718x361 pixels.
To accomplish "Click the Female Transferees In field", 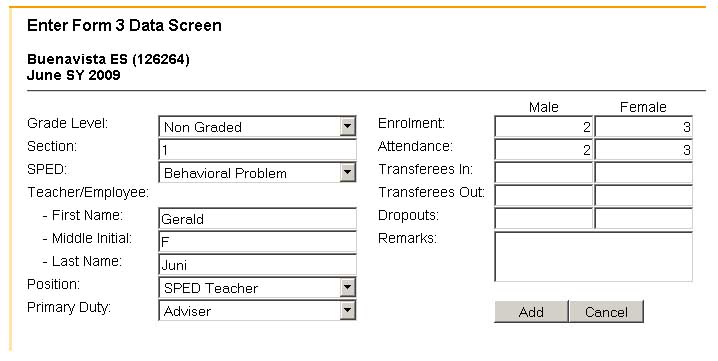I will (643, 172).
